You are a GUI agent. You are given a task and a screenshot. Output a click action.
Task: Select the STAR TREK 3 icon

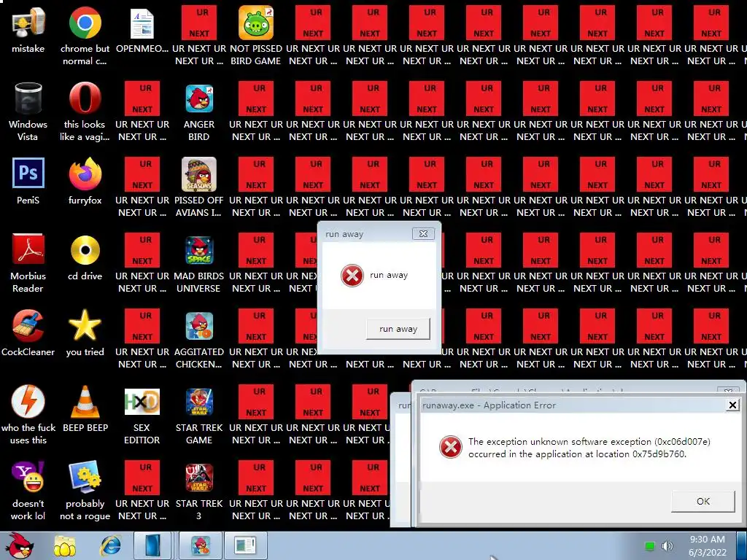[199, 478]
